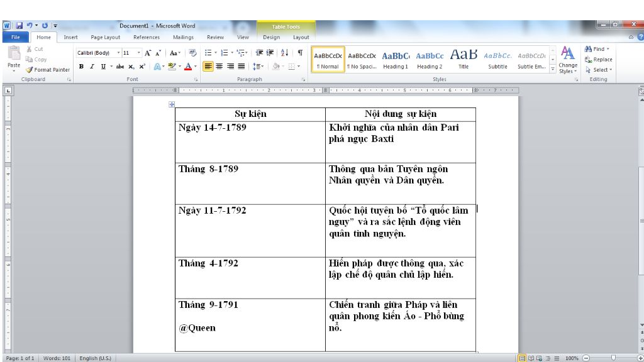Screen dimensions: 644x362
Task: Click the Subscript x₂ icon
Action: pos(131,67)
